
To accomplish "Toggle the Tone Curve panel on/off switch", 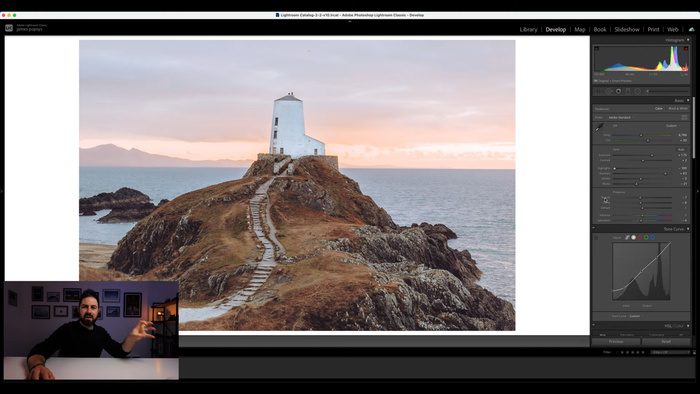I will [x=593, y=228].
